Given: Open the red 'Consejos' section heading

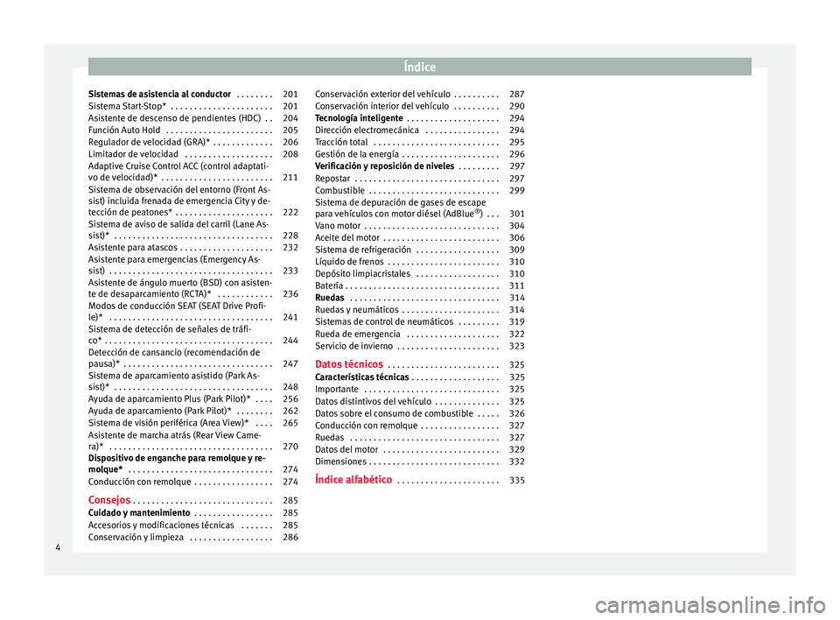Looking at the screenshot, I should pyautogui.click(x=109, y=500).
